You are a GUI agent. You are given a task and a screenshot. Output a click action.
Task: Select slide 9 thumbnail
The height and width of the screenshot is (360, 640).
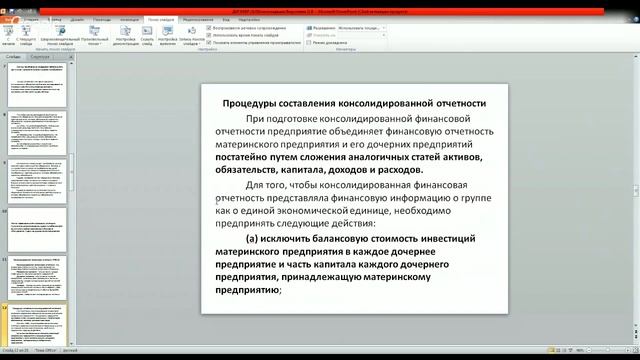[37, 182]
